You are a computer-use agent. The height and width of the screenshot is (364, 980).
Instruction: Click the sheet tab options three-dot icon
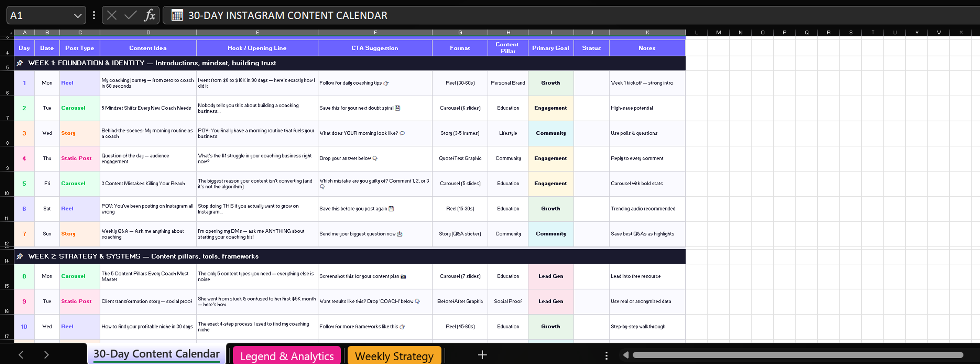point(606,356)
